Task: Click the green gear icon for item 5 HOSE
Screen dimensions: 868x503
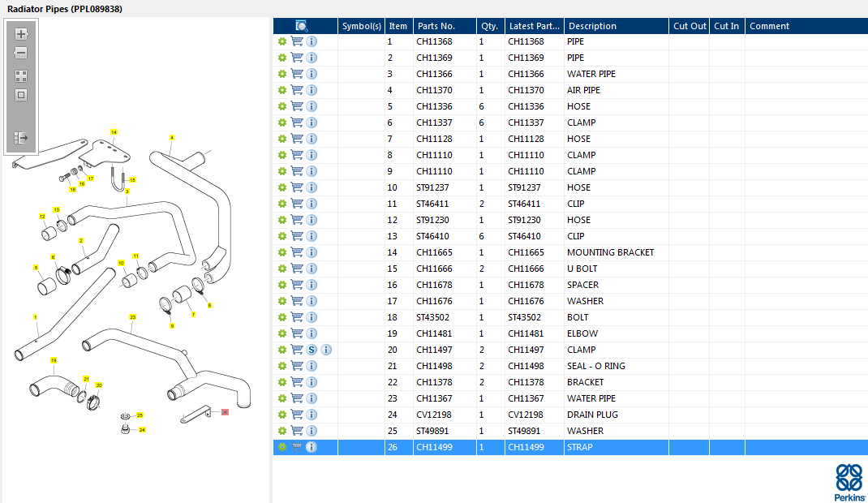Action: [282, 106]
